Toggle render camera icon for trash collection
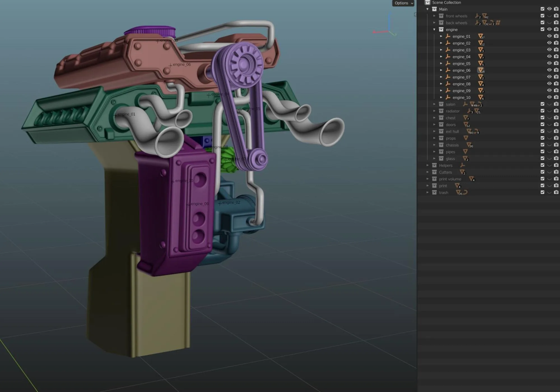Image resolution: width=560 pixels, height=392 pixels. point(556,192)
